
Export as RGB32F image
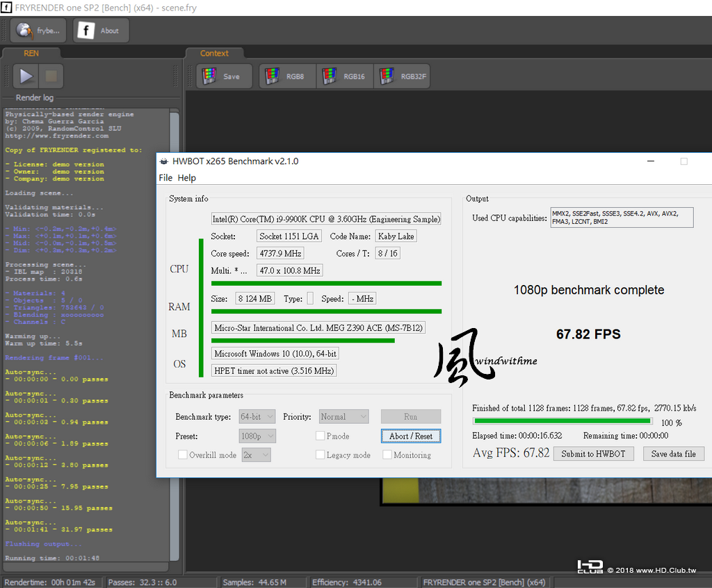click(402, 76)
